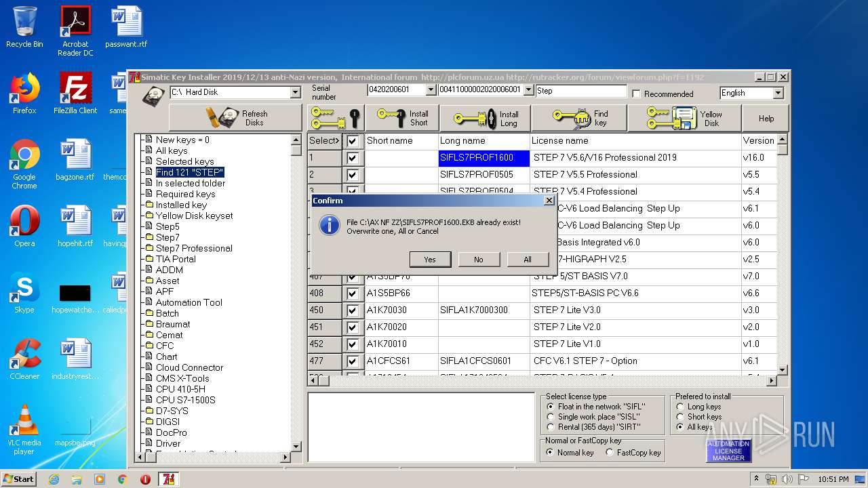This screenshot has width=868, height=488.
Task: Open the Cloud Connector folder
Action: (x=189, y=367)
